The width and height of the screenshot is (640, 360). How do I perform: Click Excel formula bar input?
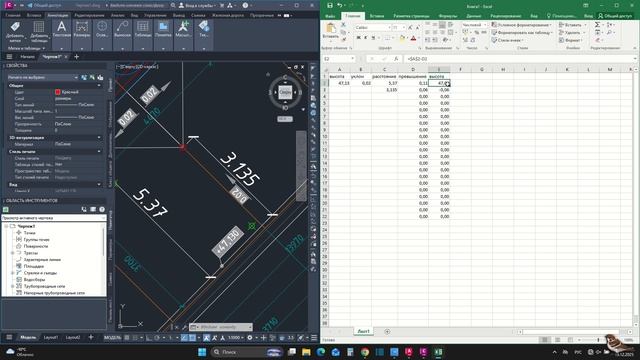coord(518,59)
